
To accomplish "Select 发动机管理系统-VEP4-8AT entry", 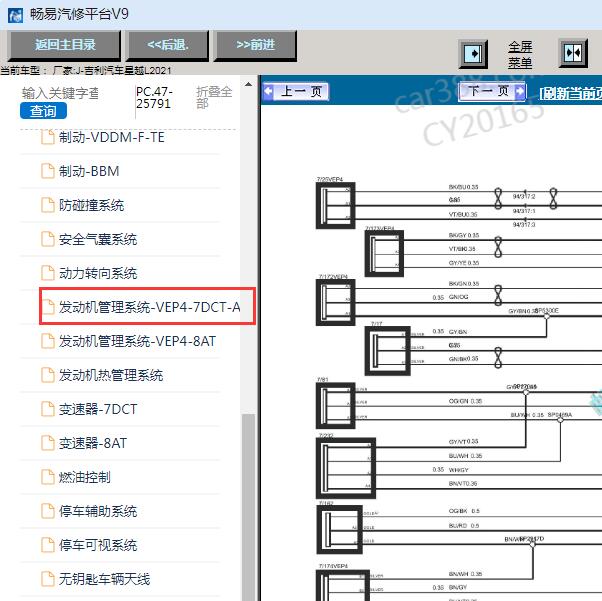I will coord(137,341).
